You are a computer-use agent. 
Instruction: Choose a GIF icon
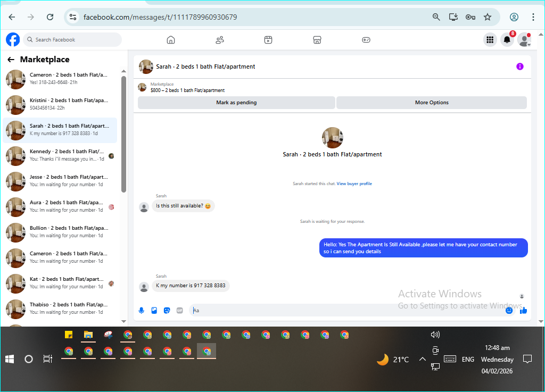[180, 311]
